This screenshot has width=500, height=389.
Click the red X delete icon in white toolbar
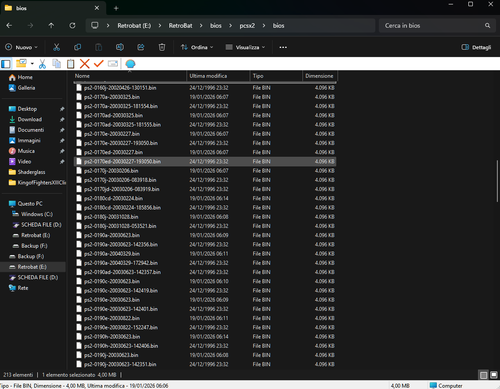click(x=85, y=63)
